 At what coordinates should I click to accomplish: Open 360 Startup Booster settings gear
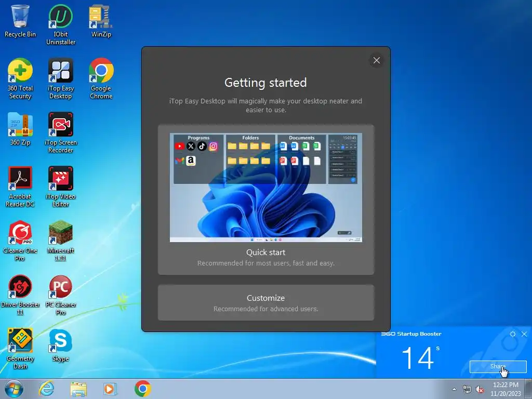(513, 334)
